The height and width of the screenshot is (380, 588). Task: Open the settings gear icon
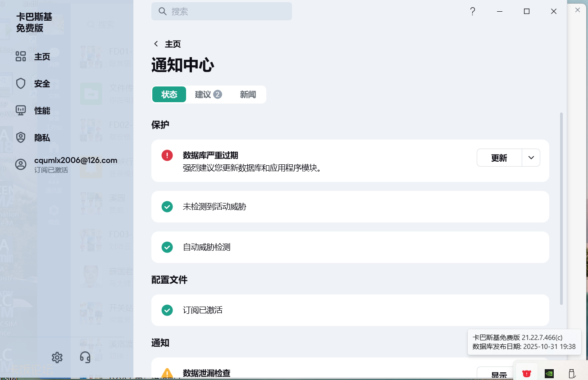pyautogui.click(x=57, y=357)
